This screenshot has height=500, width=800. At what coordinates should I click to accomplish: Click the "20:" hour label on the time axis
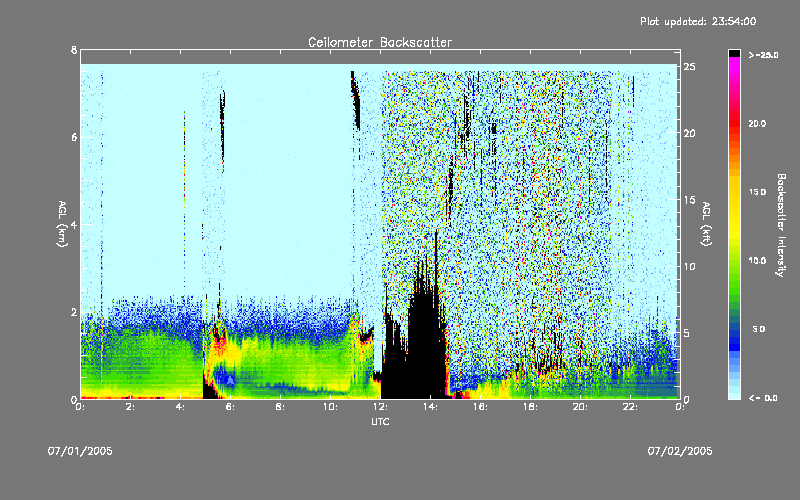tap(580, 407)
